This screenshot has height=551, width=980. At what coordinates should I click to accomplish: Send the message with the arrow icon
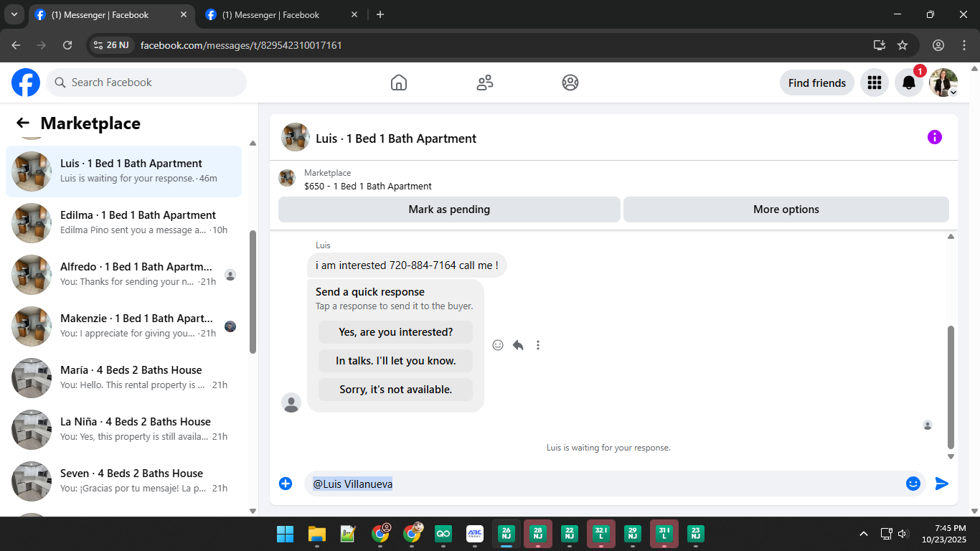942,484
